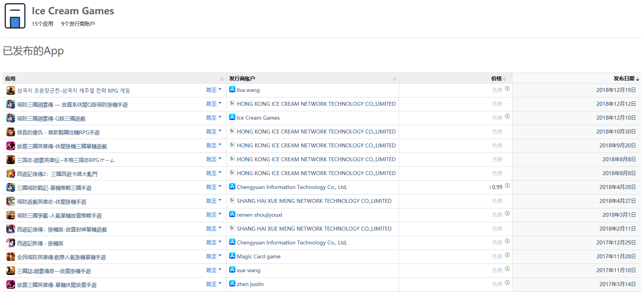This screenshot has height=292, width=644.
Task: Open 跳至 dropdown for 三國誌:趙雲傳奇 app
Action: click(214, 270)
